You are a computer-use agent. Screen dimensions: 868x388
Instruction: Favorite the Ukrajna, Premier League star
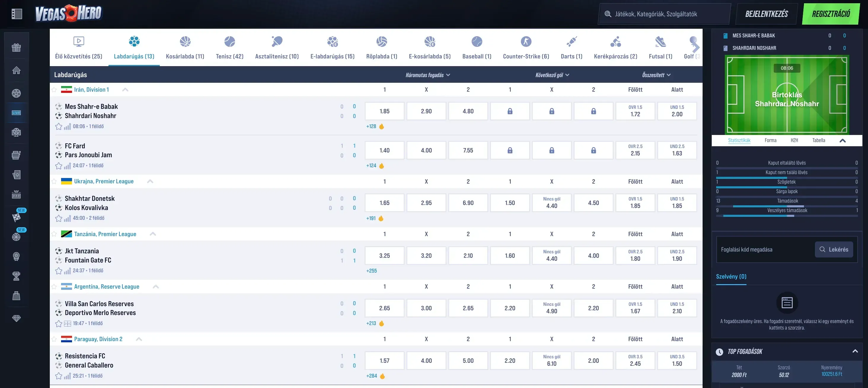[x=54, y=181]
